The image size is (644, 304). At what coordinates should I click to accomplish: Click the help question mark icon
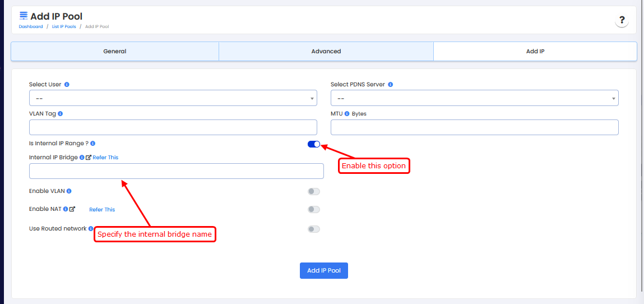tap(621, 21)
